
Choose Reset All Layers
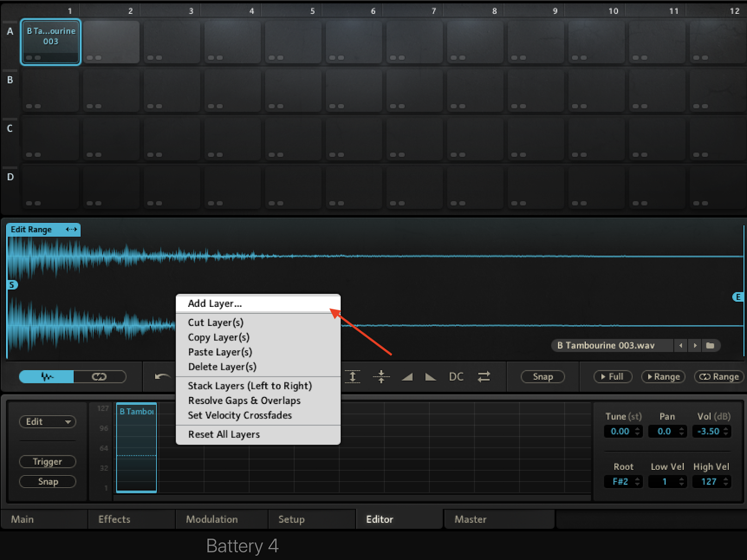[x=258, y=434]
